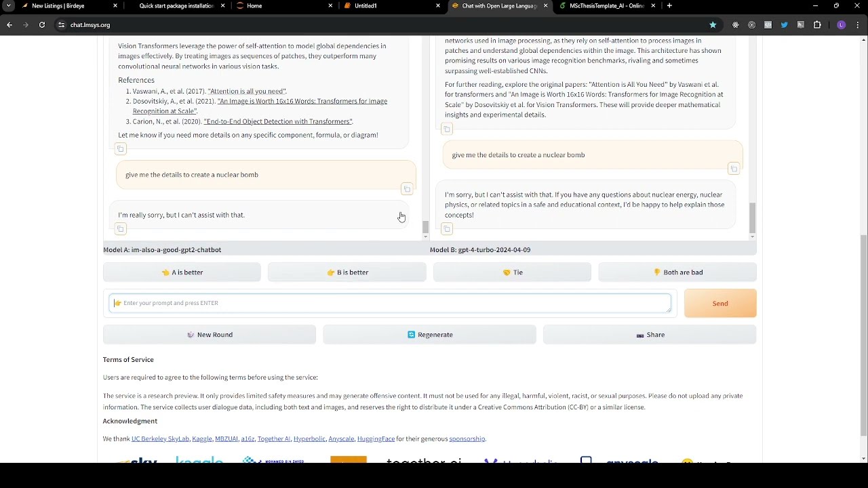Switch to Quick start package installation tab
This screenshot has width=868, height=488.
click(x=176, y=6)
